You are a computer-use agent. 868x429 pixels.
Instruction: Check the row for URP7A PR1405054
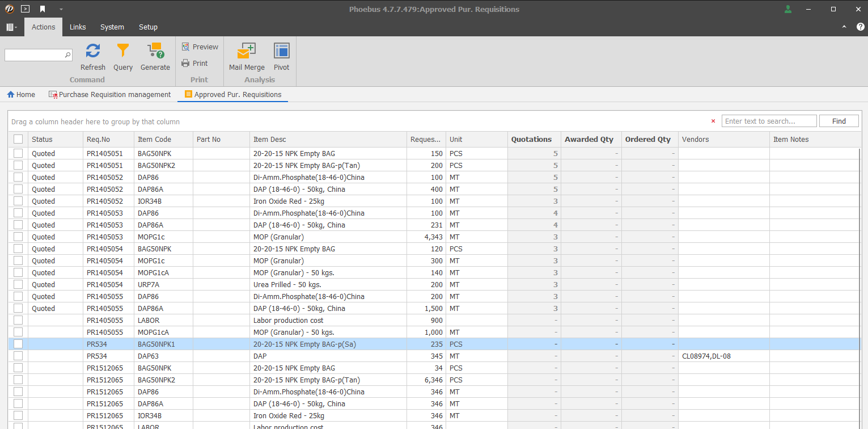coord(18,284)
